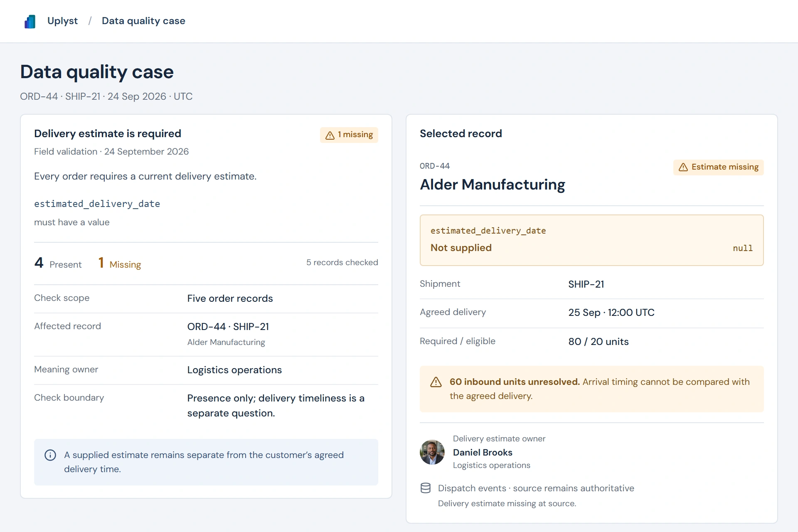
Task: Select the Estimate missing badge
Action: point(718,167)
